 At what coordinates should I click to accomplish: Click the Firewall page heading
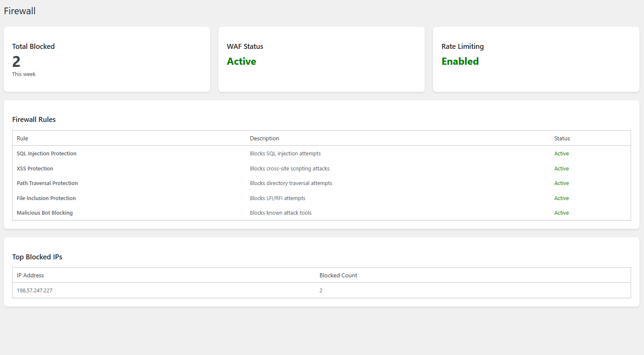20,11
